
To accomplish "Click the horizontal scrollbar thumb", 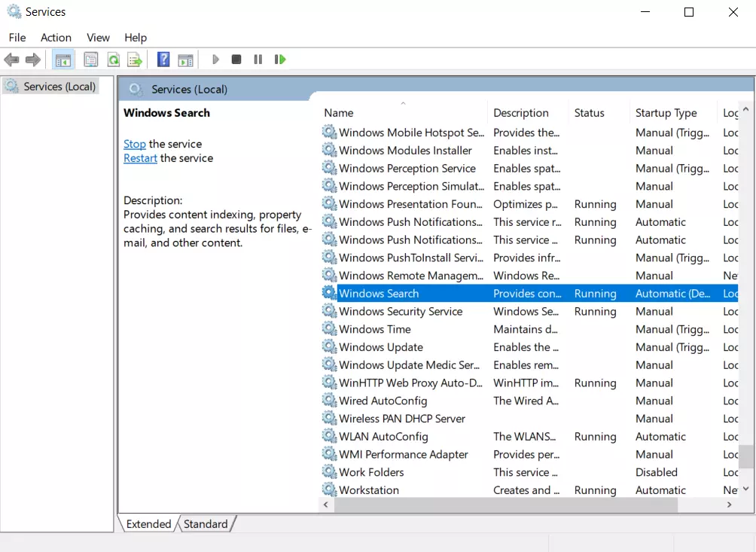I will tap(506, 505).
